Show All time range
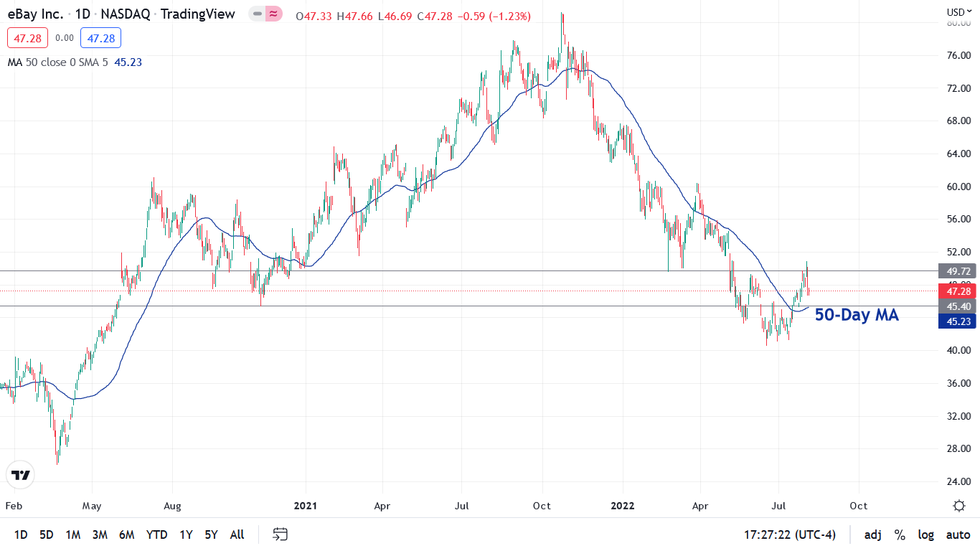The height and width of the screenshot is (551, 980). (x=237, y=534)
